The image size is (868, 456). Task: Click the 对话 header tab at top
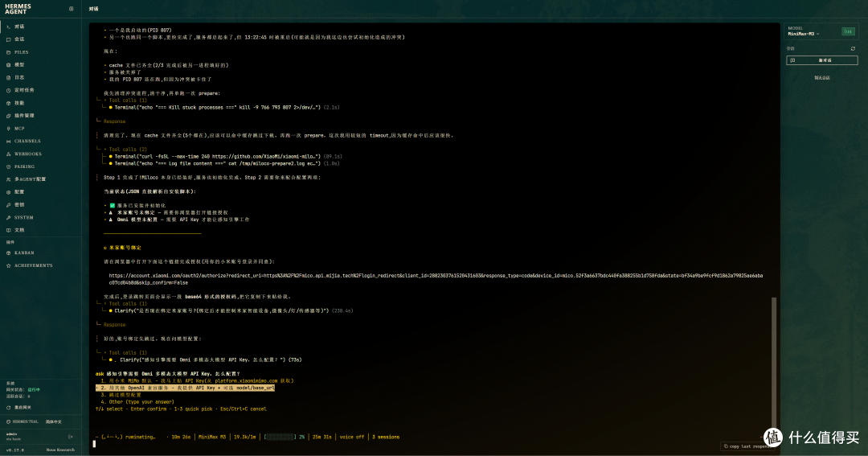point(93,9)
